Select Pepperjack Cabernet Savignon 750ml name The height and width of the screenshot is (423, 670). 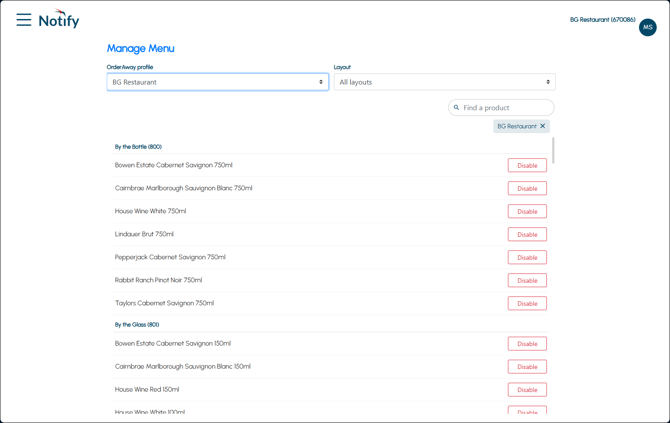click(170, 257)
